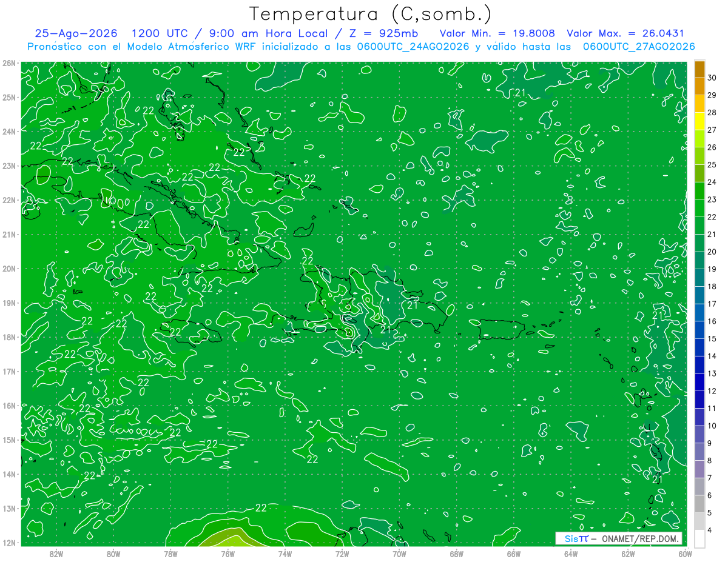Image resolution: width=728 pixels, height=562 pixels.
Task: Click the legend value '27'
Action: (712, 130)
